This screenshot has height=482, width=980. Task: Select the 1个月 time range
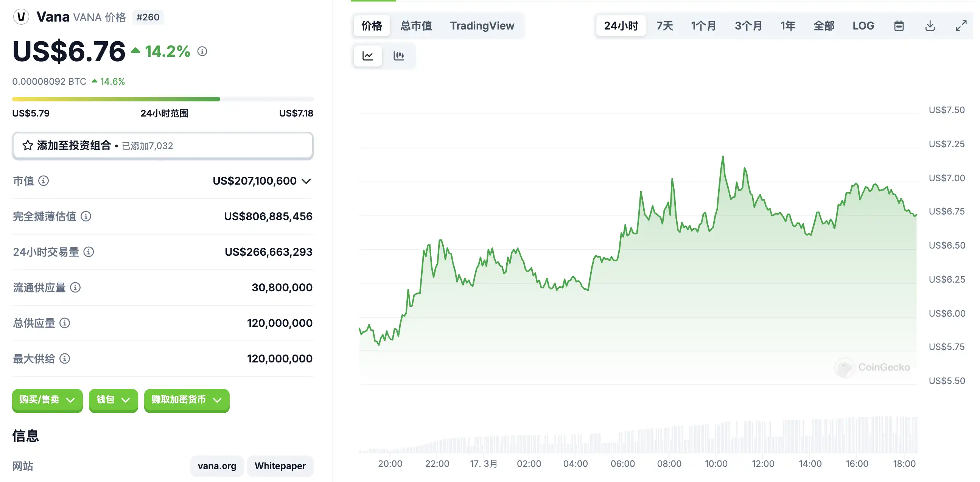click(x=704, y=26)
